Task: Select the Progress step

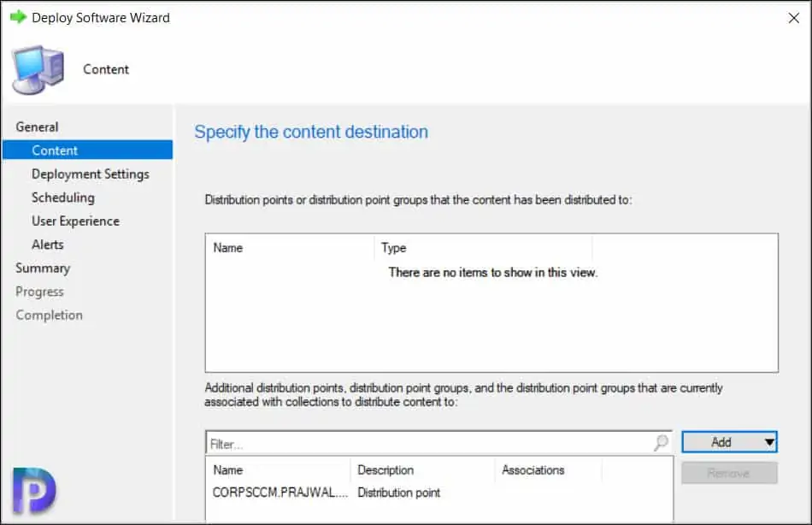Action: (x=39, y=292)
